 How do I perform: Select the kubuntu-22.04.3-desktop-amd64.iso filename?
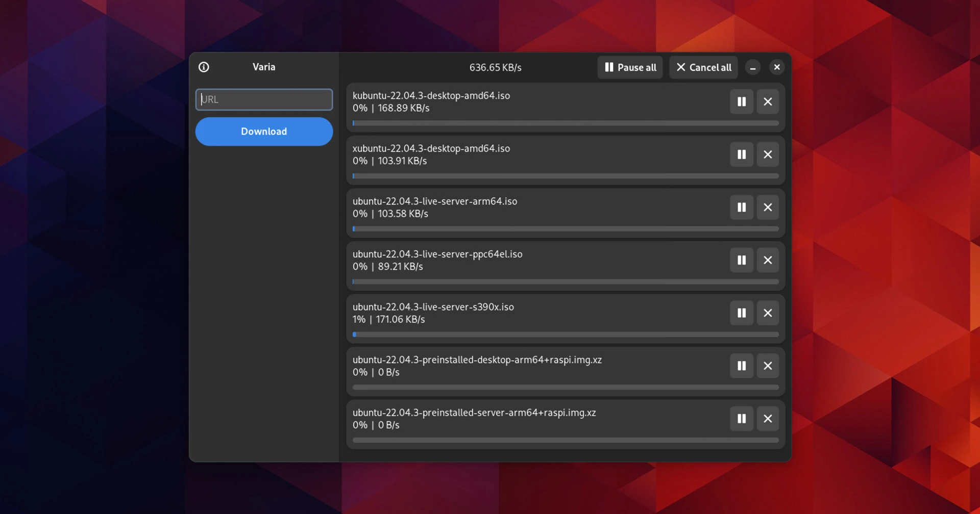click(x=431, y=95)
